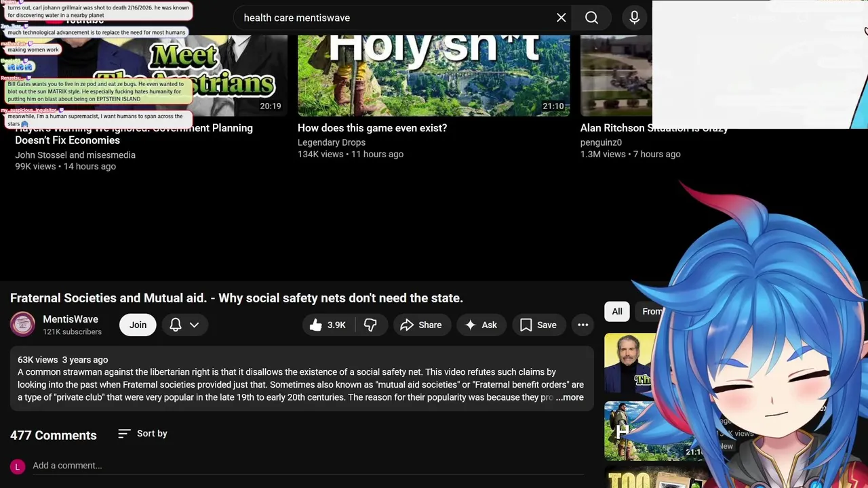Click the '121K subscribers' text
The width and height of the screenshot is (868, 488).
pyautogui.click(x=72, y=332)
